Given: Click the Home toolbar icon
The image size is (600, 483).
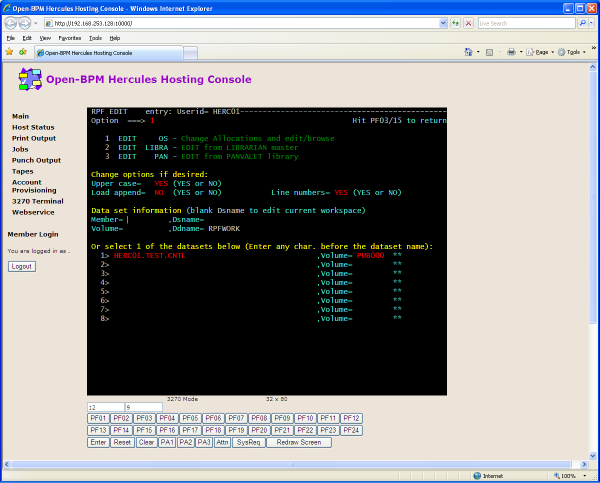Looking at the screenshot, I should 468,52.
